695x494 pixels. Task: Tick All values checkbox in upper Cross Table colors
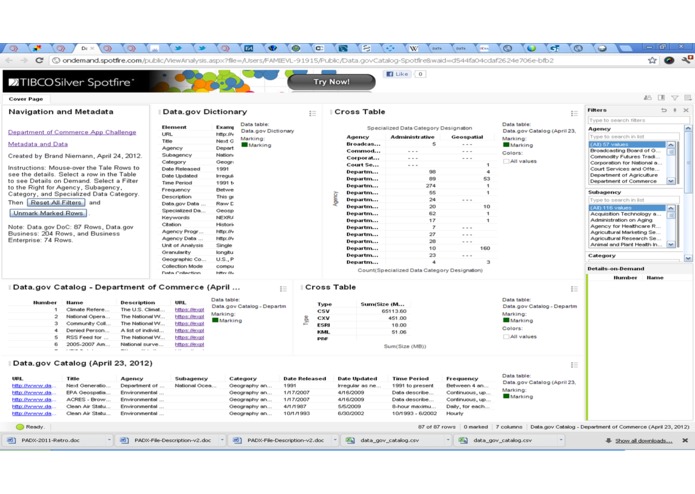(x=506, y=161)
